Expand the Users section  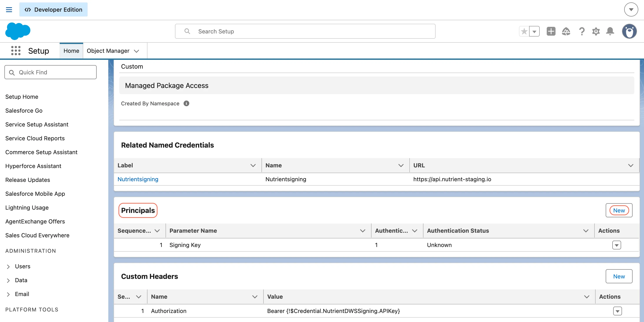pos(9,267)
